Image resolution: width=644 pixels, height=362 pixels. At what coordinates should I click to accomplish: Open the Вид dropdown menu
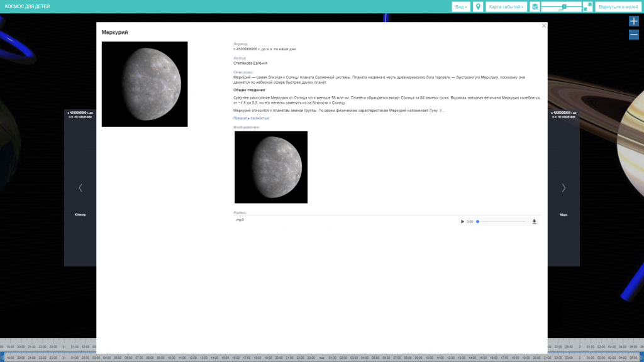(x=461, y=7)
